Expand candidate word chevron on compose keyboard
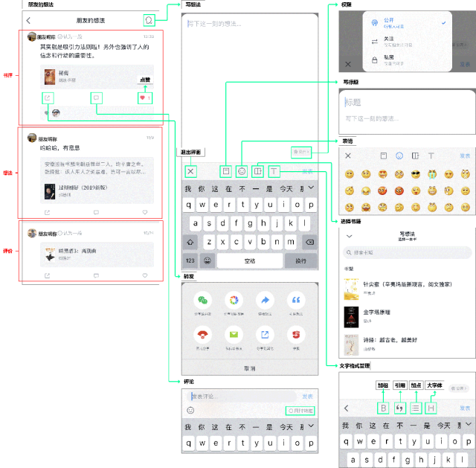The height and width of the screenshot is (468, 476). 311,187
